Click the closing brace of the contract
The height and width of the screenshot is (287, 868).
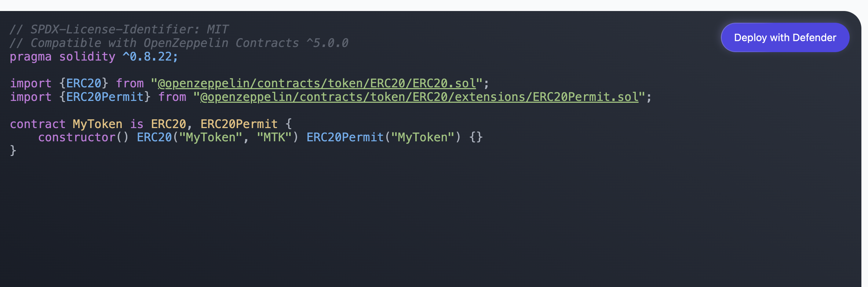[x=13, y=150]
